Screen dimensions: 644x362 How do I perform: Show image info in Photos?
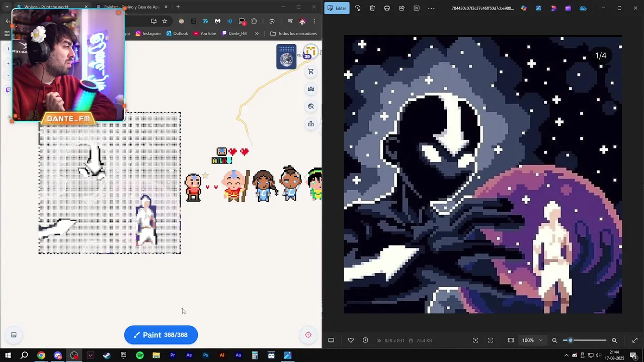tap(365, 340)
